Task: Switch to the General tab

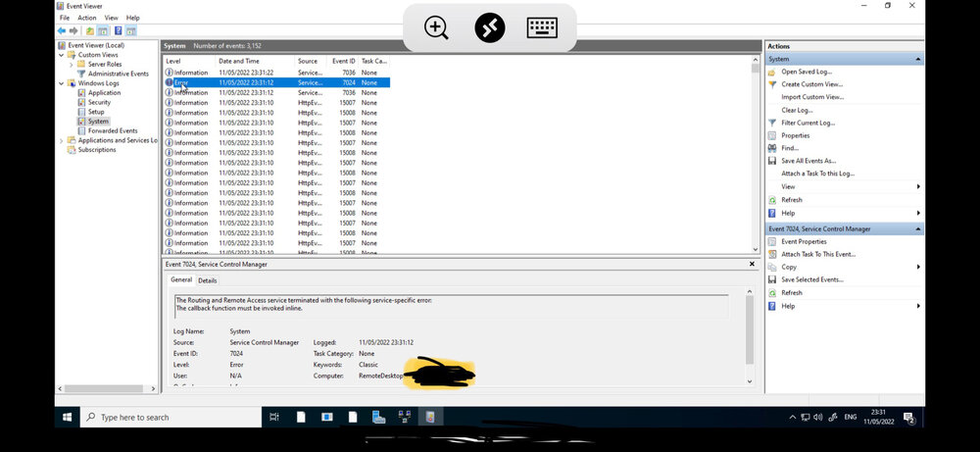Action: coord(181,280)
